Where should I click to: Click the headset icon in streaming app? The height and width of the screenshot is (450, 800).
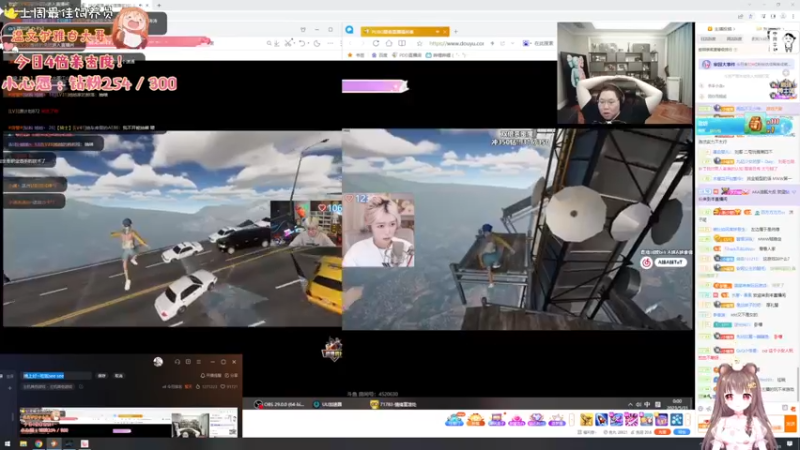click(177, 362)
